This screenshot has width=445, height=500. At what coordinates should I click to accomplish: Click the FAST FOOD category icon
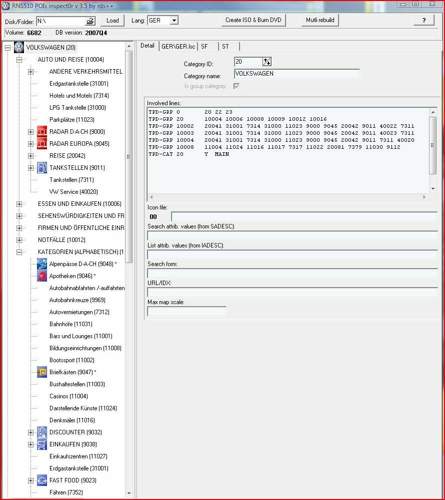[x=42, y=480]
